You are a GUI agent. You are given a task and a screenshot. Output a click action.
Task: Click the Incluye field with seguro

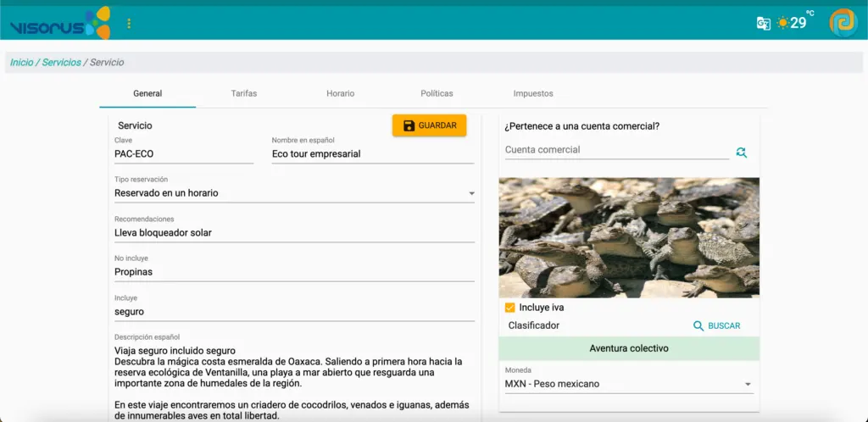(x=294, y=311)
